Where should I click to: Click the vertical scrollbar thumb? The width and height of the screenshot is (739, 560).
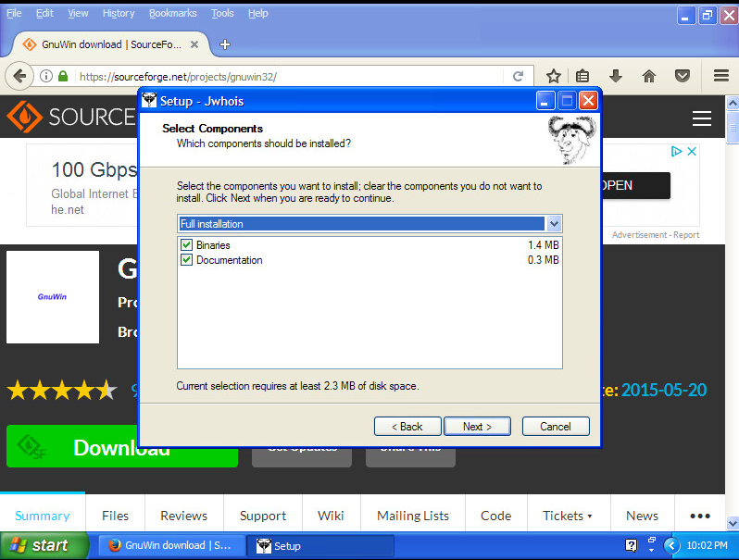pyautogui.click(x=733, y=127)
